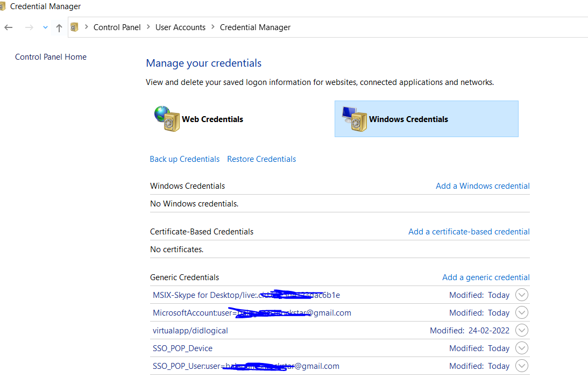Click Back up Credentials link

[x=185, y=159]
